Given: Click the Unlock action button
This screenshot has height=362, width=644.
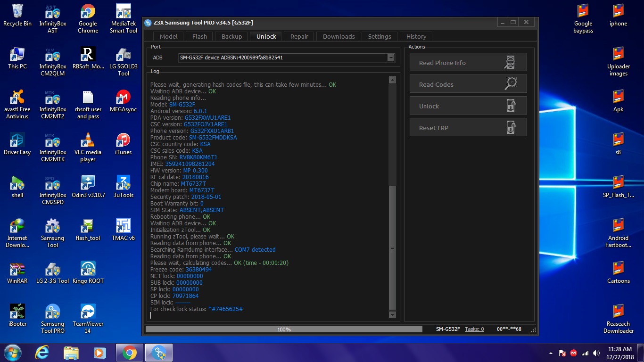Looking at the screenshot, I should coord(468,106).
